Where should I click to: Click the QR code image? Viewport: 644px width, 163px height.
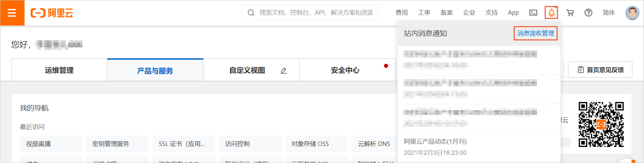601,124
